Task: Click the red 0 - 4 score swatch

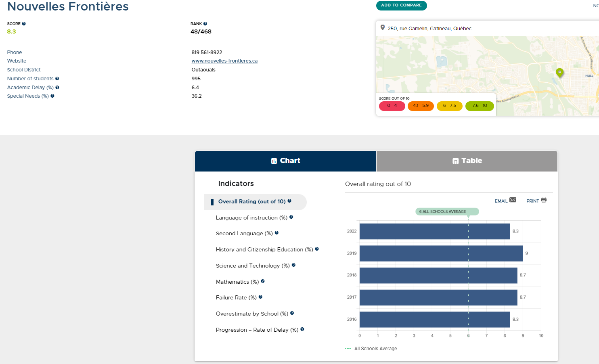Action: [392, 106]
